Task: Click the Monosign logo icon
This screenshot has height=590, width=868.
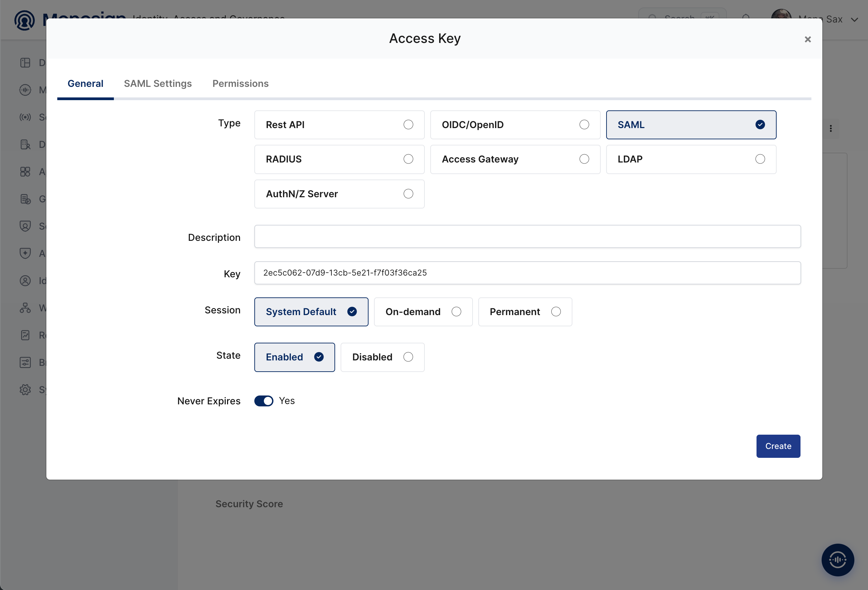Action: [x=25, y=20]
